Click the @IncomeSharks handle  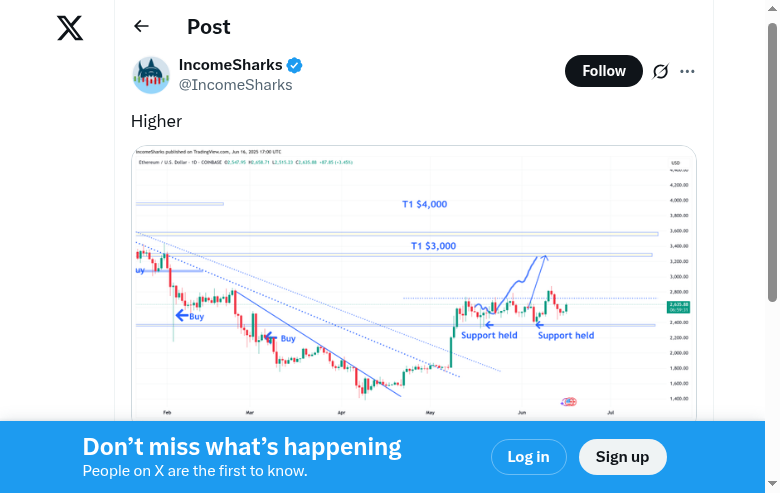(x=235, y=85)
